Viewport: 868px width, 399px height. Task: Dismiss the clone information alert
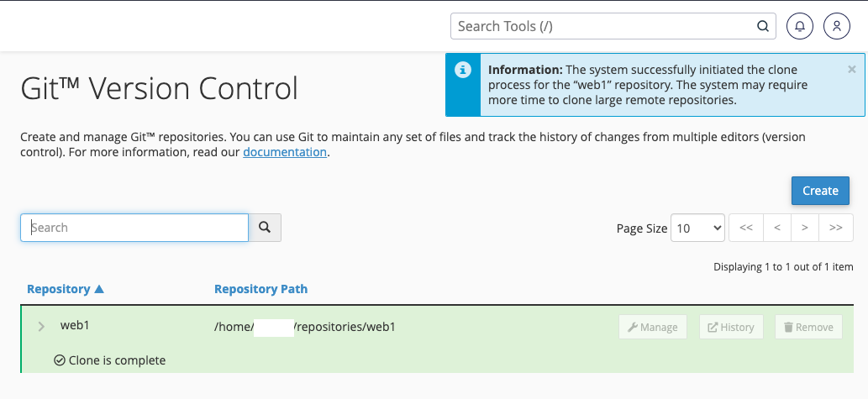click(x=852, y=70)
